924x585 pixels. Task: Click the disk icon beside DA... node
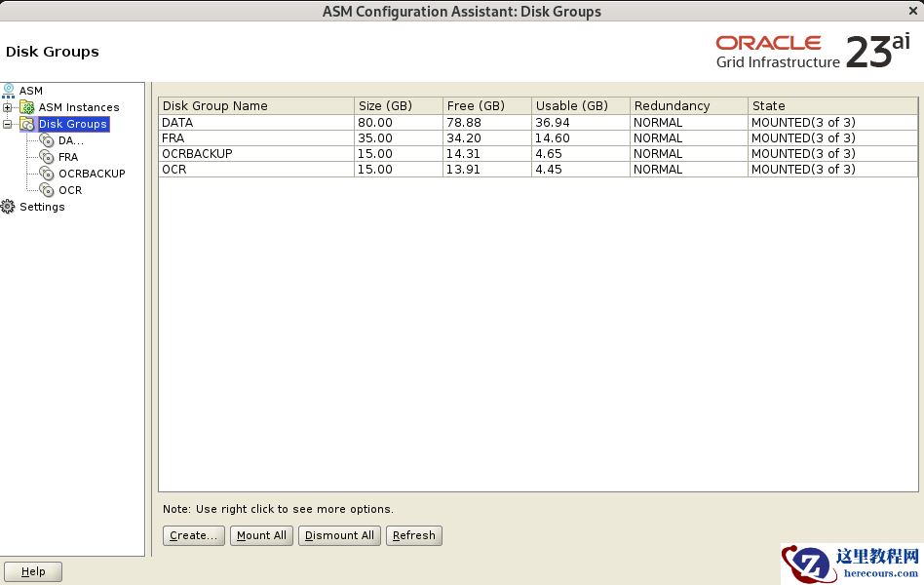[47, 140]
